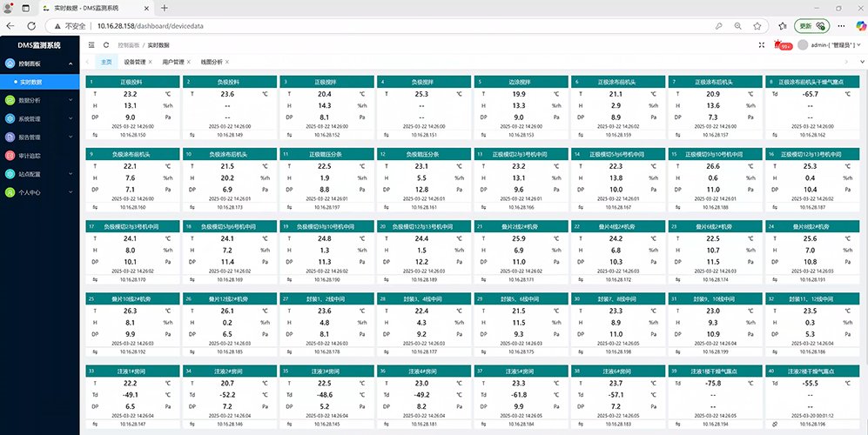The image size is (868, 435).
Task: Switch to the 用户管理 tab
Action: tap(172, 63)
